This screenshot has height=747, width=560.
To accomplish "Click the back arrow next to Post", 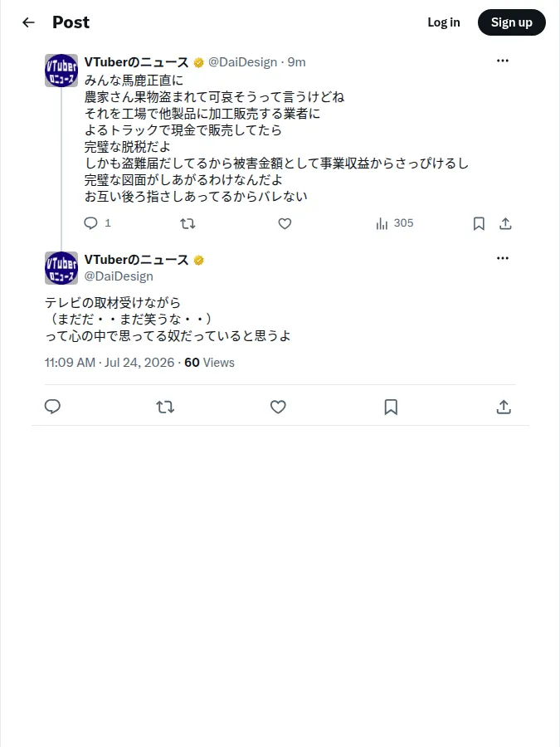I will click(x=28, y=22).
